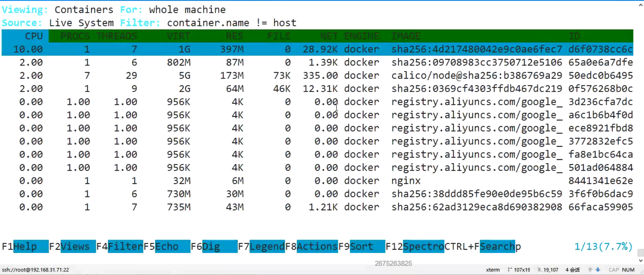Click the 4 会话 sessions indicator
Screen dimensions: 644x275
572,270
